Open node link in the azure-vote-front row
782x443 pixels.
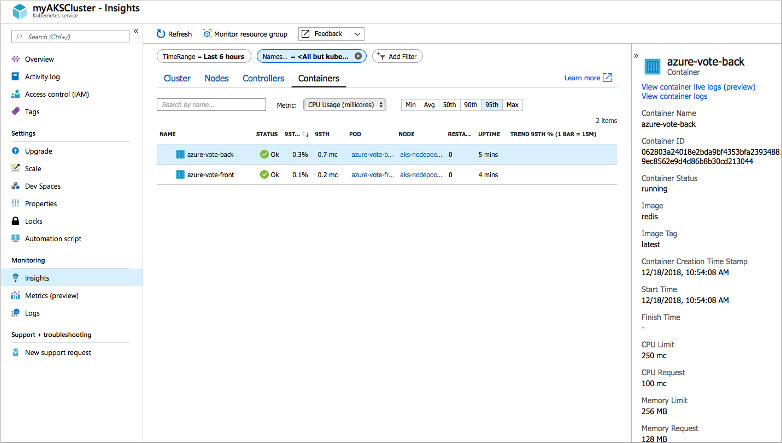[x=421, y=175]
